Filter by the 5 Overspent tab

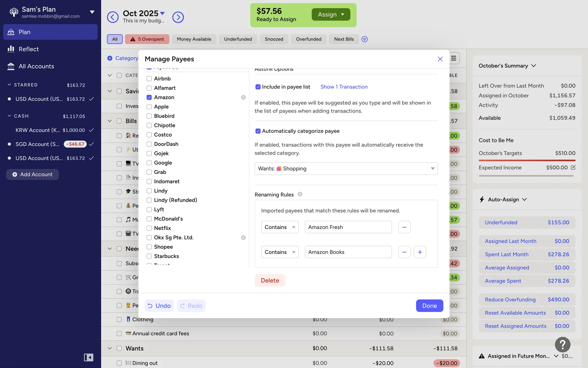pos(147,39)
